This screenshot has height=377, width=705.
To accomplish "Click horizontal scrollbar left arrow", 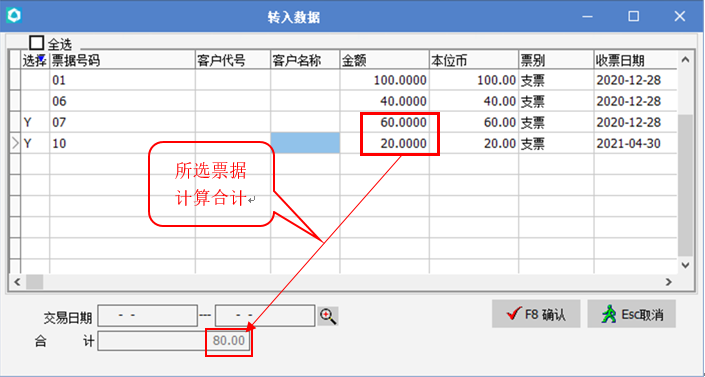I will click(18, 282).
